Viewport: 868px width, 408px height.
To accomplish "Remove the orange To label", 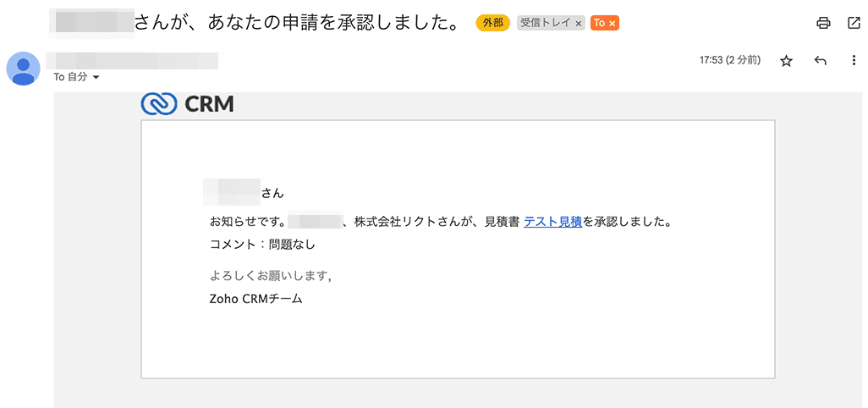I will [x=612, y=23].
